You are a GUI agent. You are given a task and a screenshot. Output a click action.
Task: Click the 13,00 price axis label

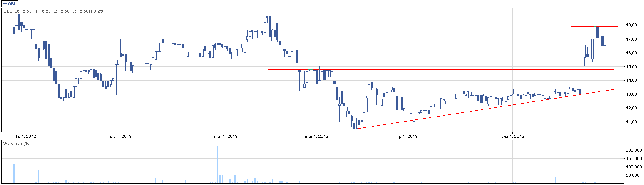coord(632,94)
